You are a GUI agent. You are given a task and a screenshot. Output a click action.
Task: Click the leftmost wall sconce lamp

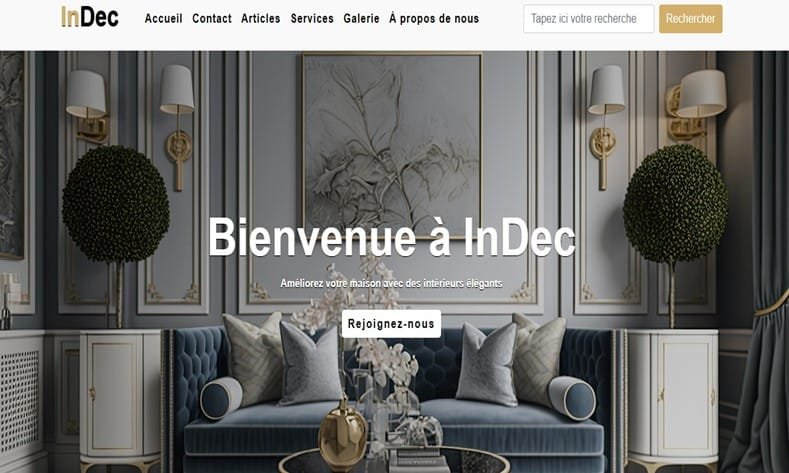pyautogui.click(x=88, y=104)
